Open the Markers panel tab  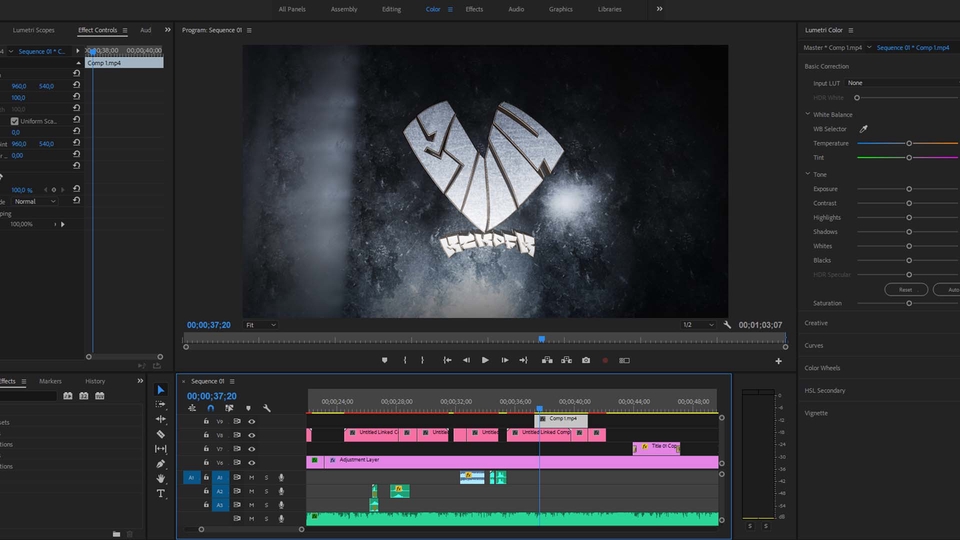(50, 381)
